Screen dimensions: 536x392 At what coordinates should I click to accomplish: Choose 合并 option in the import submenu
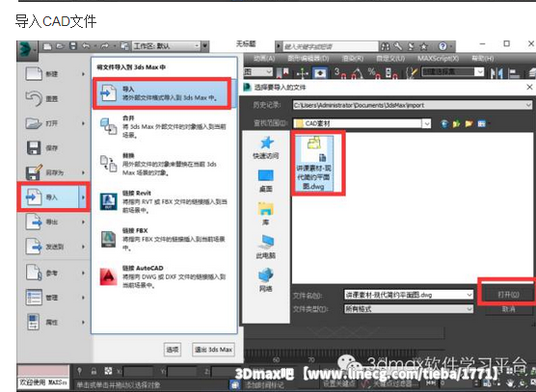click(x=163, y=126)
